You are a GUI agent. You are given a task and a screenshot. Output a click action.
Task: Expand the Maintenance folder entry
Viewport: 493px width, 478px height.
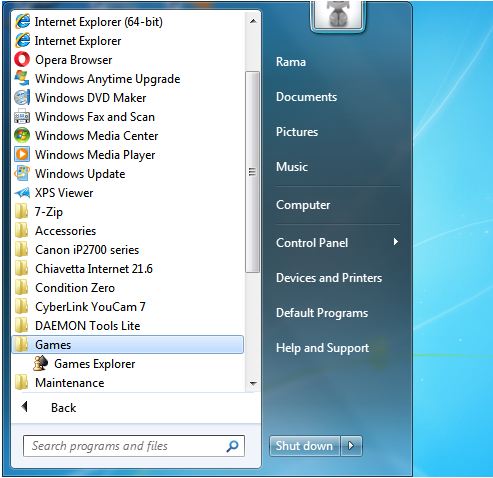[128, 383]
